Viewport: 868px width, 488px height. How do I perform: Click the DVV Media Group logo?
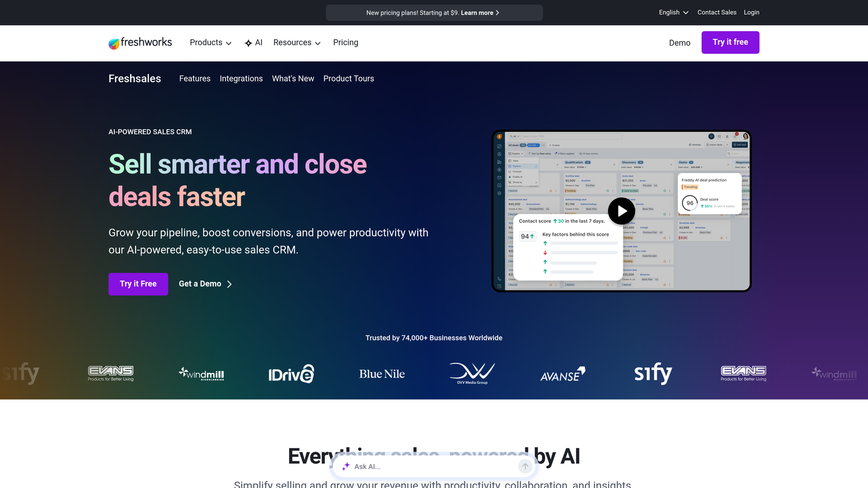click(x=472, y=373)
